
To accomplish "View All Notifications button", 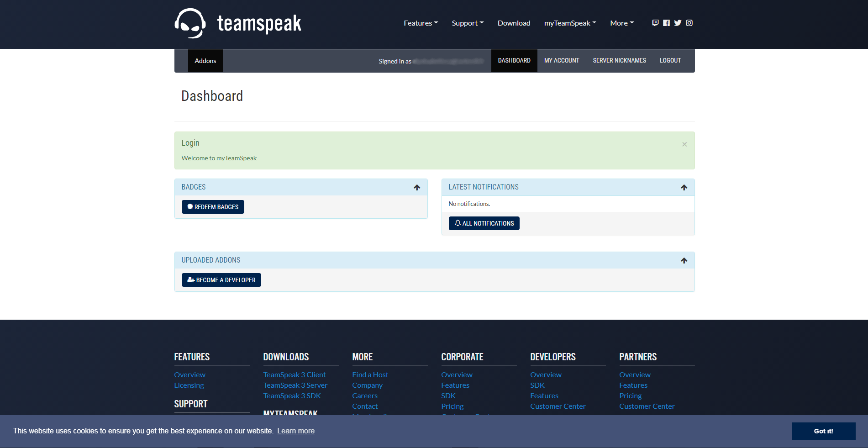I will (x=484, y=223).
